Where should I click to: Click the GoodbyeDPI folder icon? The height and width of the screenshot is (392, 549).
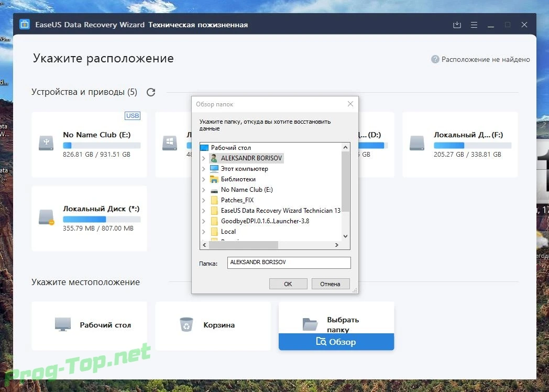pyautogui.click(x=214, y=221)
